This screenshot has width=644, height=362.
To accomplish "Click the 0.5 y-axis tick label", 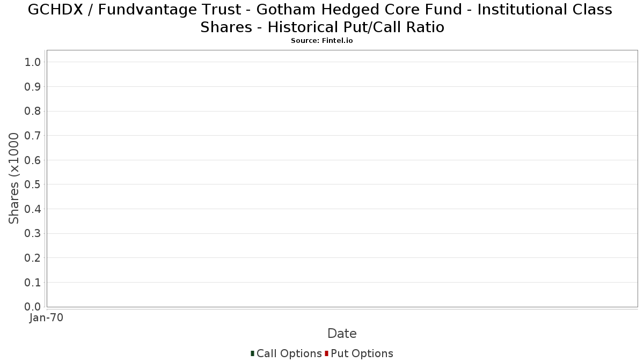I will 33,184.
